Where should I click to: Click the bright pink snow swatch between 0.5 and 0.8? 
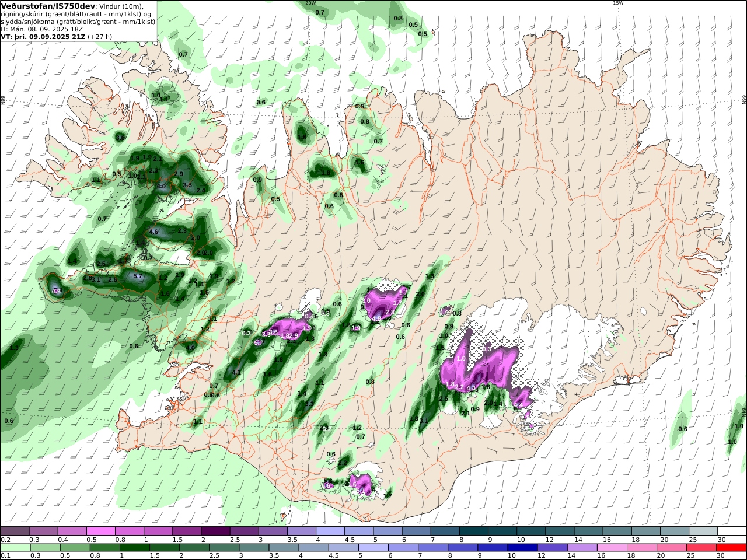[100, 531]
